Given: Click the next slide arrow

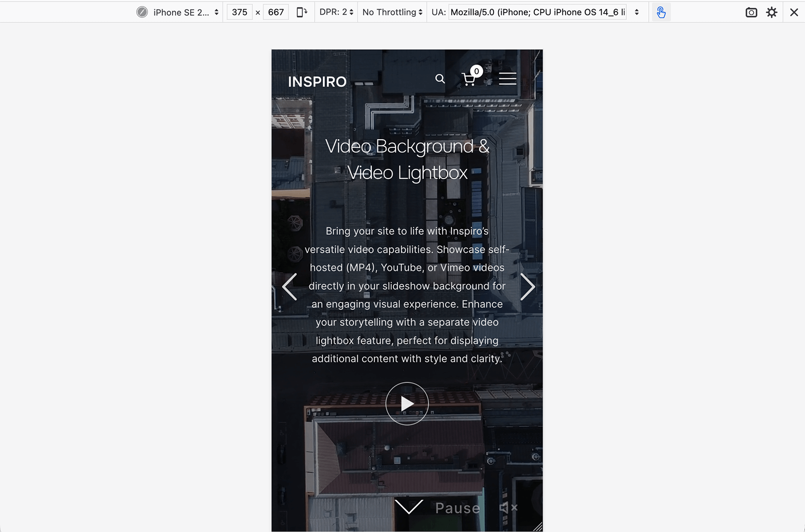Looking at the screenshot, I should pos(528,287).
